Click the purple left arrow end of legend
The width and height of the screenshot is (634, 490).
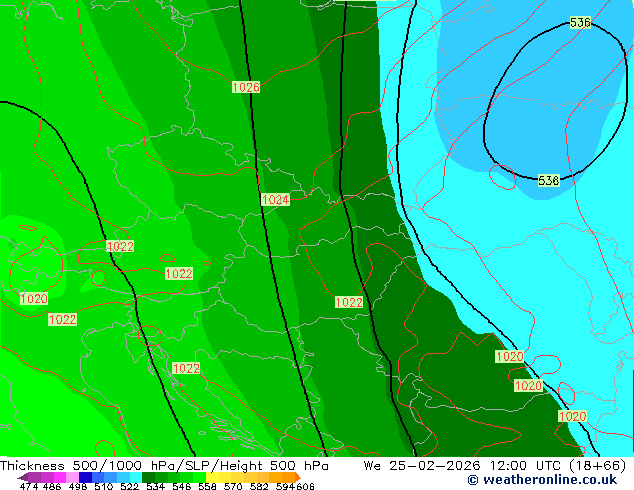coord(23,477)
